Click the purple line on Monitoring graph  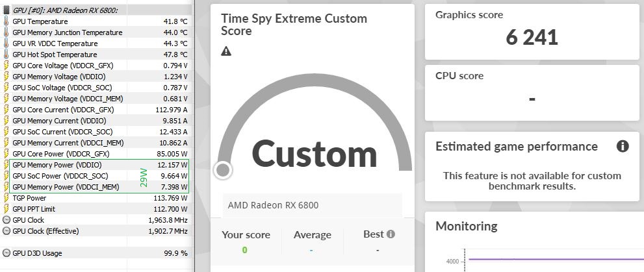(x=556, y=259)
